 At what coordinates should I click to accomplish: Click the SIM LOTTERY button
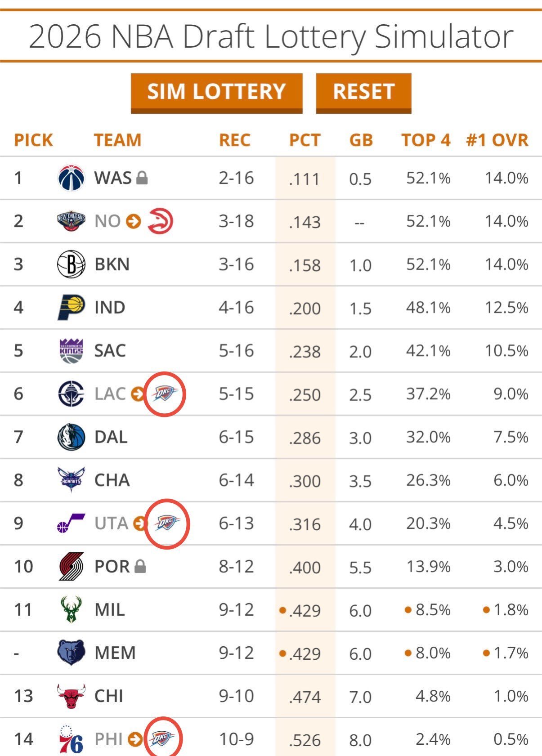(216, 92)
